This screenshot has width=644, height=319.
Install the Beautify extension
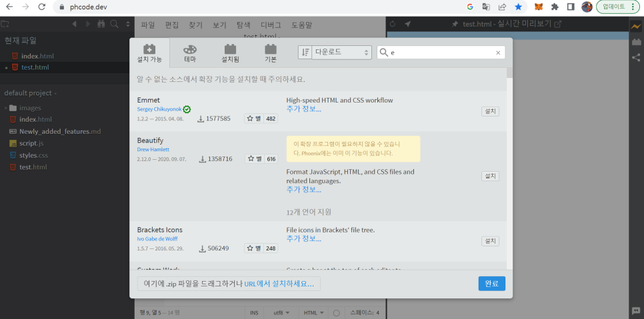click(x=491, y=176)
